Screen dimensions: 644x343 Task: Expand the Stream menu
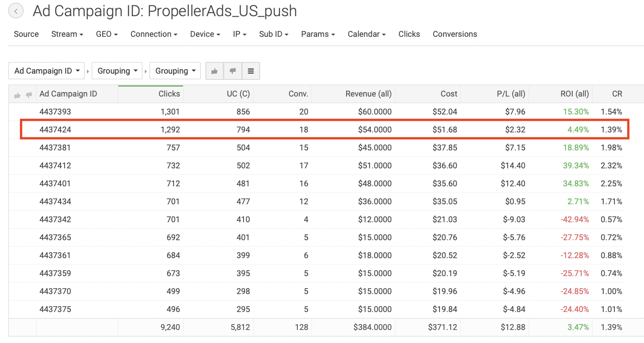(67, 34)
